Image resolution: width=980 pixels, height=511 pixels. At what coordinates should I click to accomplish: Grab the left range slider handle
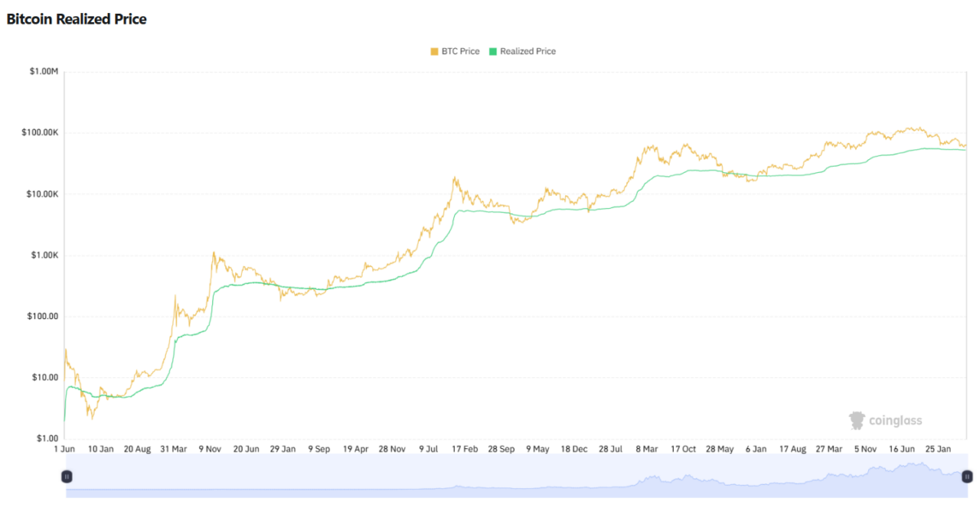pyautogui.click(x=68, y=476)
